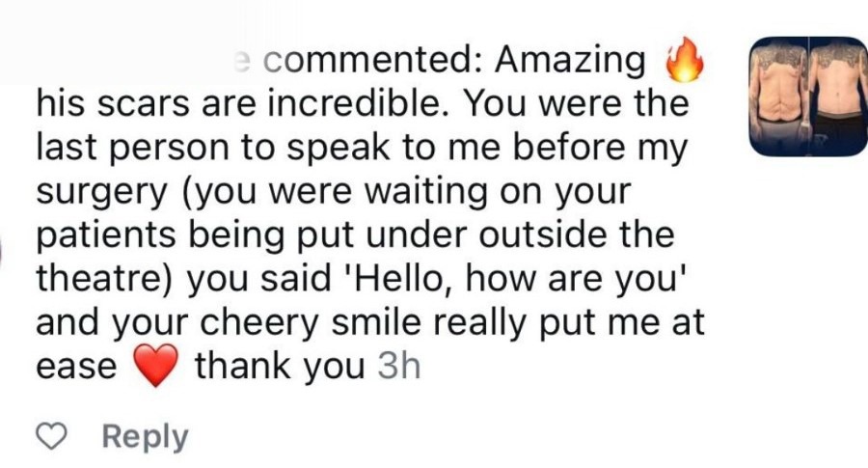
Task: Open the before and after post thumbnail
Action: point(808,96)
